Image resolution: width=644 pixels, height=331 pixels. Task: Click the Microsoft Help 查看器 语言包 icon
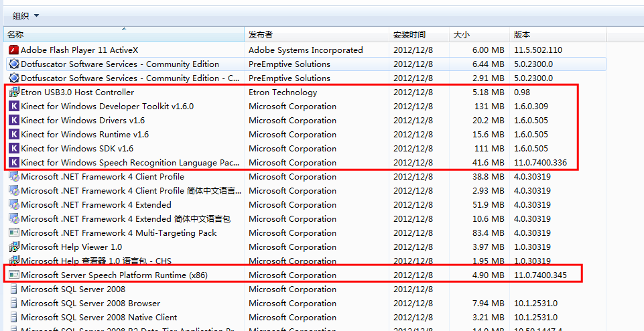(x=14, y=261)
